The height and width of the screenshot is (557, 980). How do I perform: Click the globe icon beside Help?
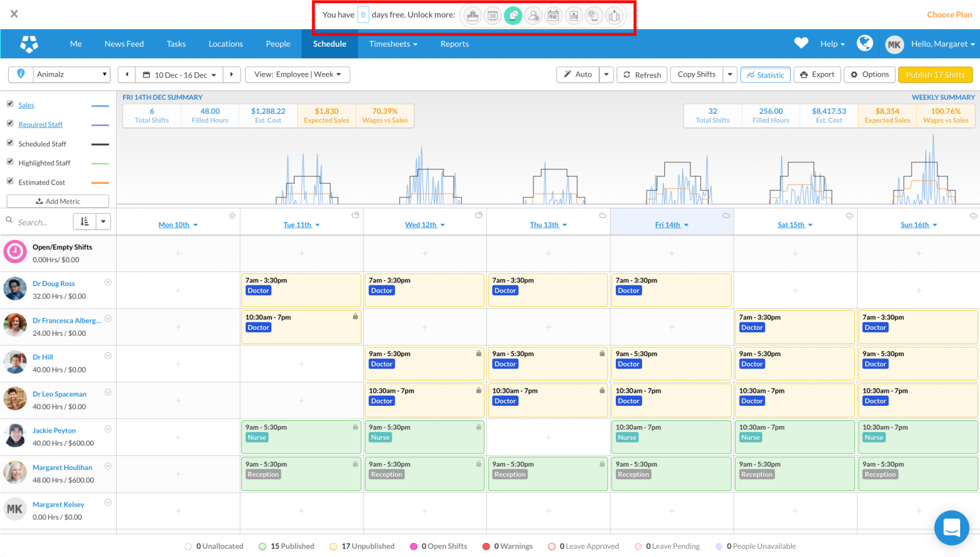click(x=864, y=43)
